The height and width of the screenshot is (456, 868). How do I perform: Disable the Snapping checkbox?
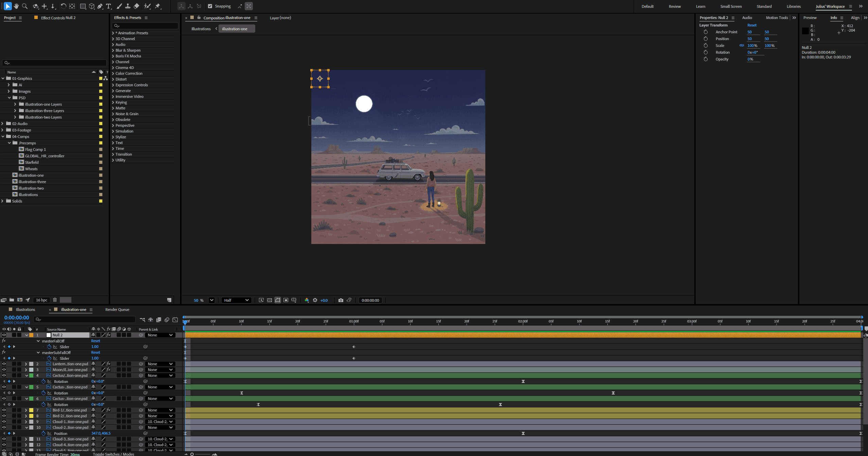pyautogui.click(x=210, y=6)
